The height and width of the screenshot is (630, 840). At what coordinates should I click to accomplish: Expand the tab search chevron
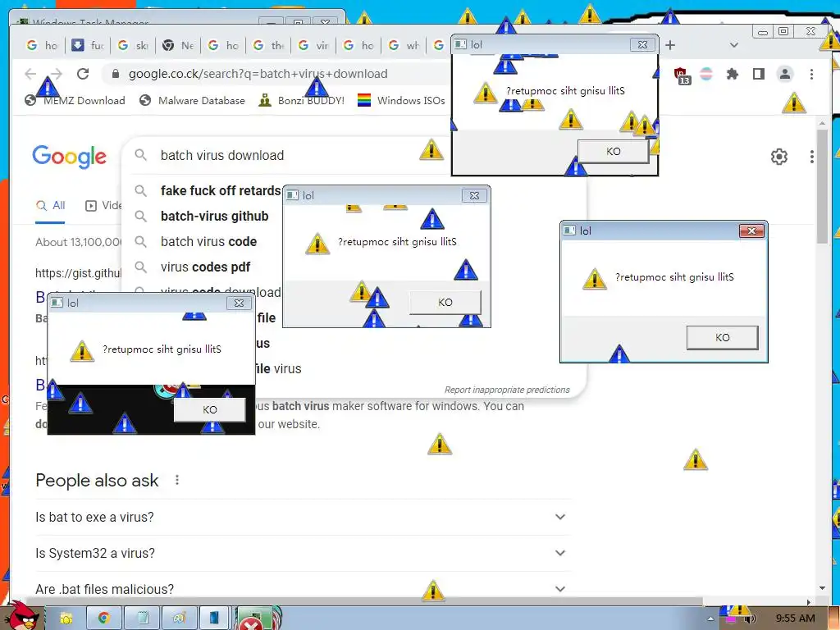734,45
